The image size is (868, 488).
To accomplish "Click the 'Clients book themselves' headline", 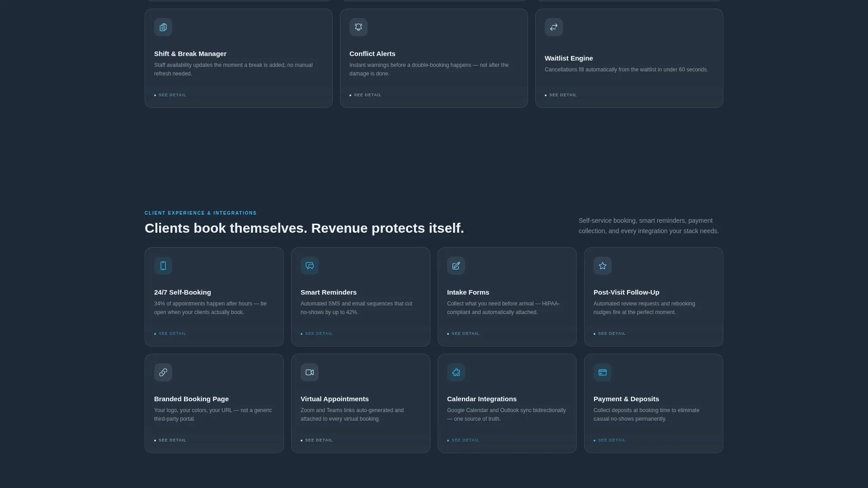I will pos(304,228).
